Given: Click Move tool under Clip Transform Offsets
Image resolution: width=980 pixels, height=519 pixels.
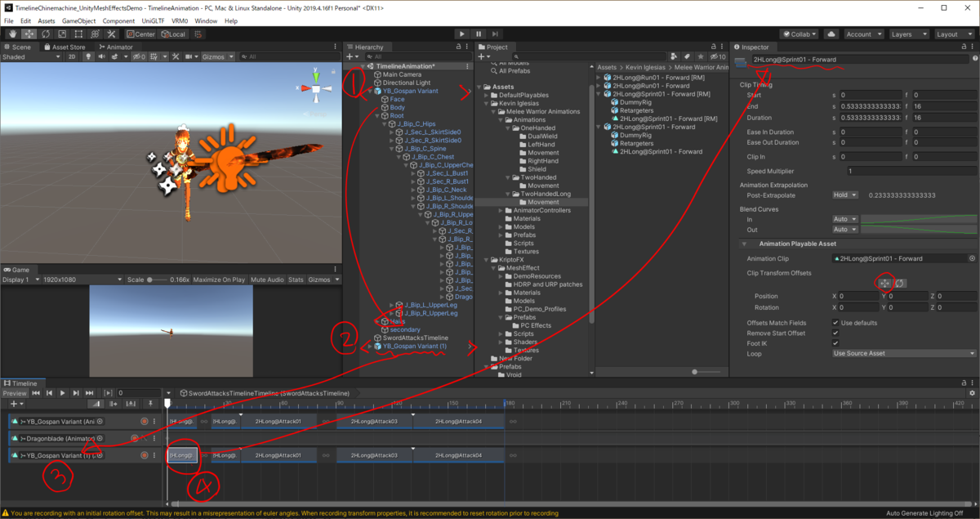Looking at the screenshot, I should point(883,282).
